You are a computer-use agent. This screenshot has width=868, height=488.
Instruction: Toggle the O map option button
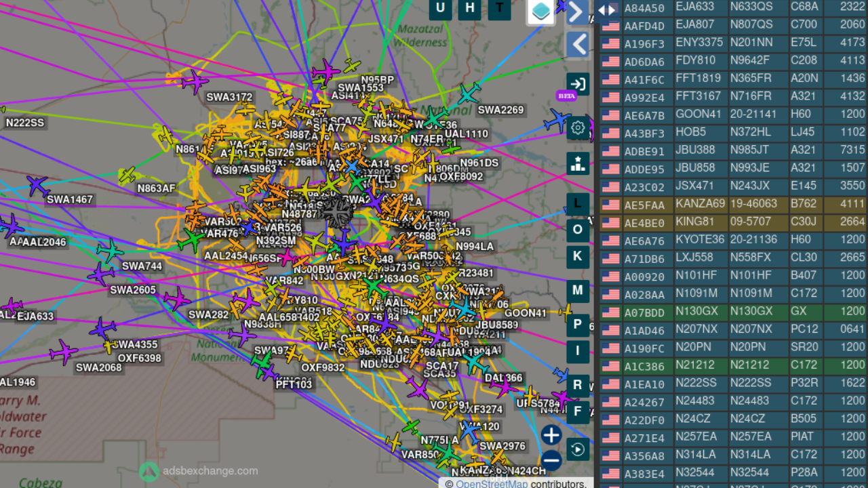[578, 230]
